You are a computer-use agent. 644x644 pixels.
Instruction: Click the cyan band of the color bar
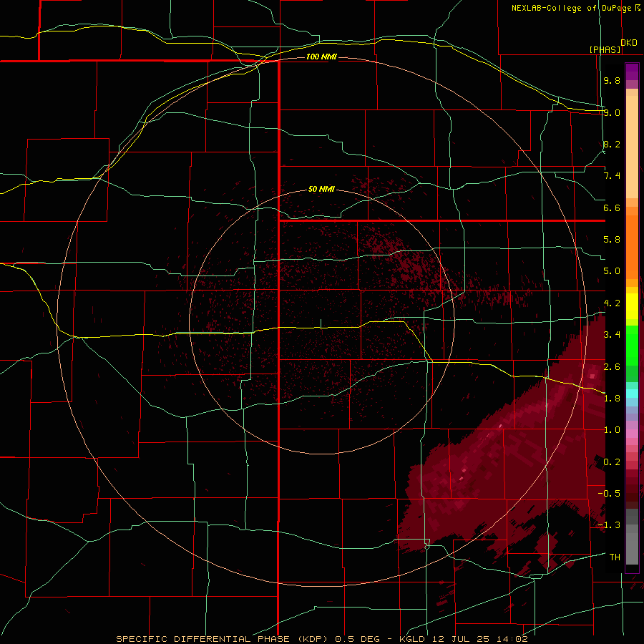632,394
